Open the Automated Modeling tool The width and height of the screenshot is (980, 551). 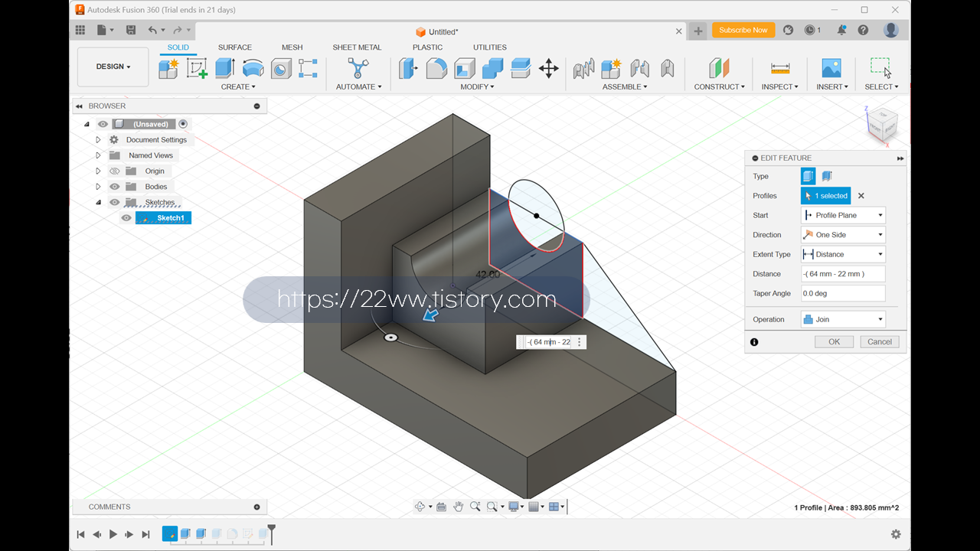[358, 68]
